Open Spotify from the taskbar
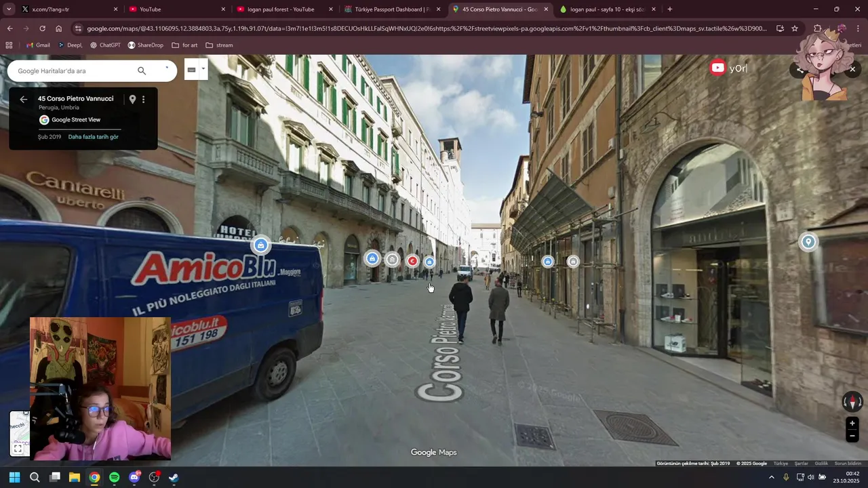 114,477
